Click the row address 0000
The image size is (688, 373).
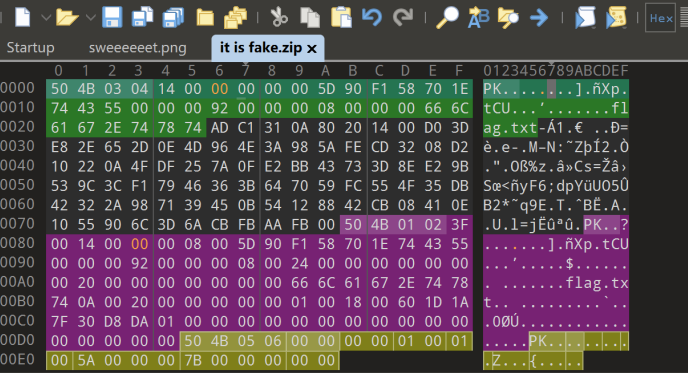pyautogui.click(x=18, y=88)
